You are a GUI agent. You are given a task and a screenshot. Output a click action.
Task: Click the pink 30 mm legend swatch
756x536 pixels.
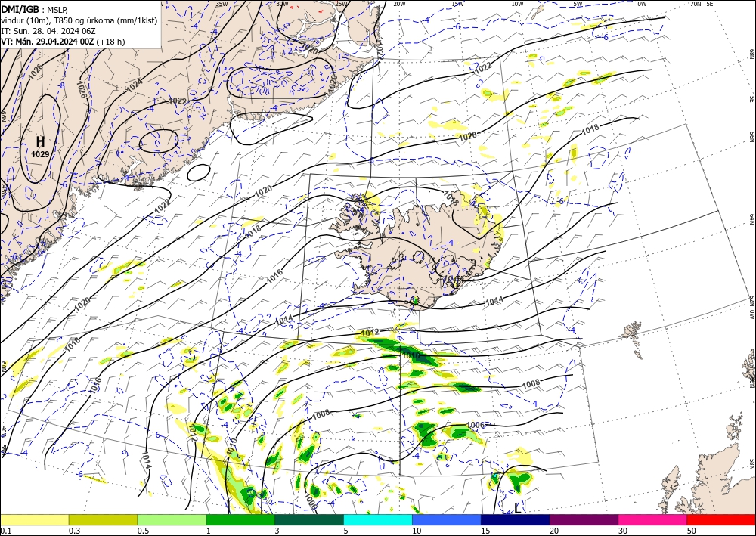[x=653, y=519]
